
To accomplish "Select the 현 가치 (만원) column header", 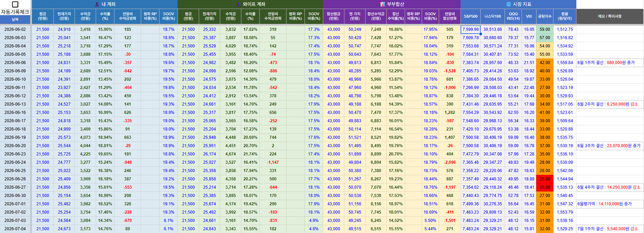I will tap(355, 16).
